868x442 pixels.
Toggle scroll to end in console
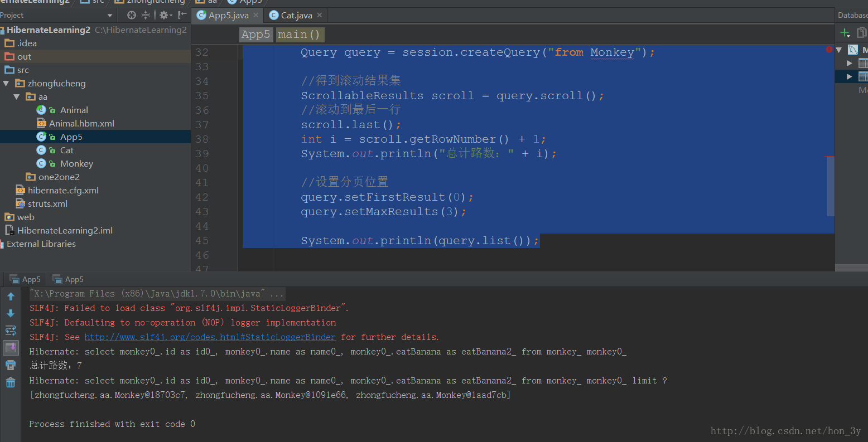[11, 348]
